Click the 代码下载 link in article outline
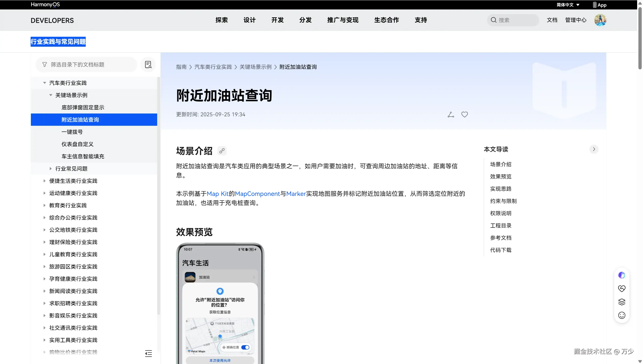The height and width of the screenshot is (364, 643). 500,250
